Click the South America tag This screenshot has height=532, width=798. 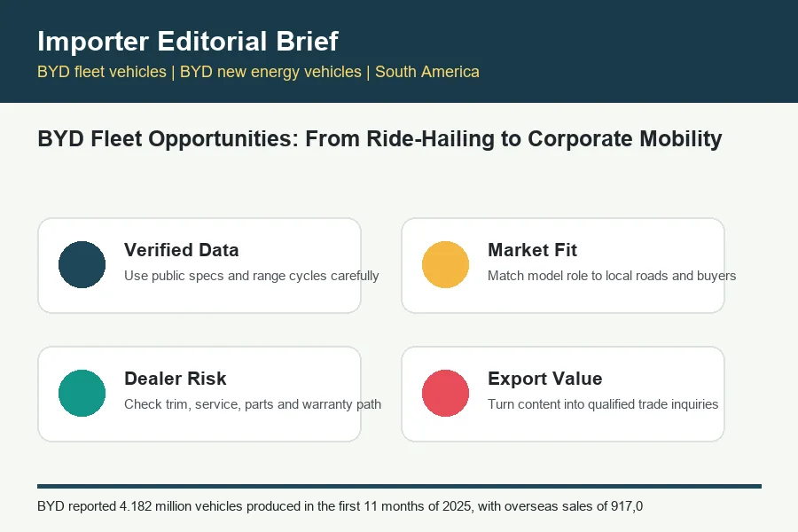(x=427, y=72)
